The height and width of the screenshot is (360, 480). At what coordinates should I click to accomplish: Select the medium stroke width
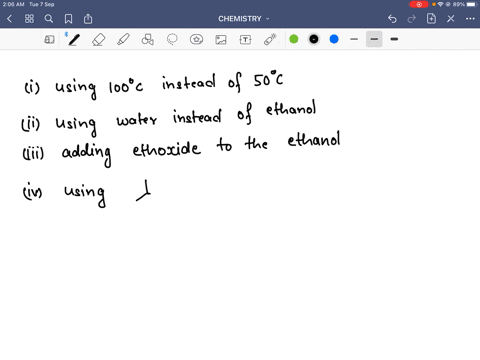click(x=374, y=39)
